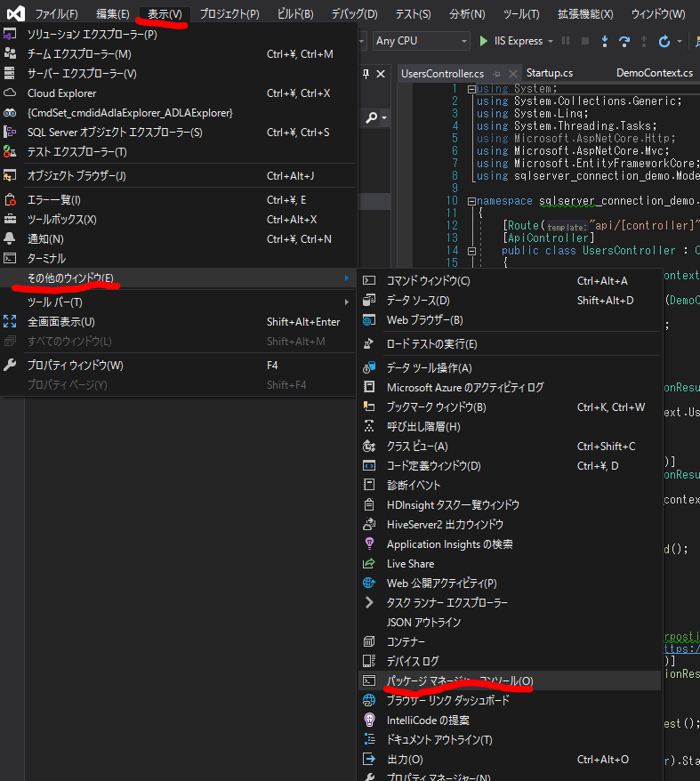Open the IIS Express target dropdown arrow
The image size is (700, 781).
click(x=551, y=41)
